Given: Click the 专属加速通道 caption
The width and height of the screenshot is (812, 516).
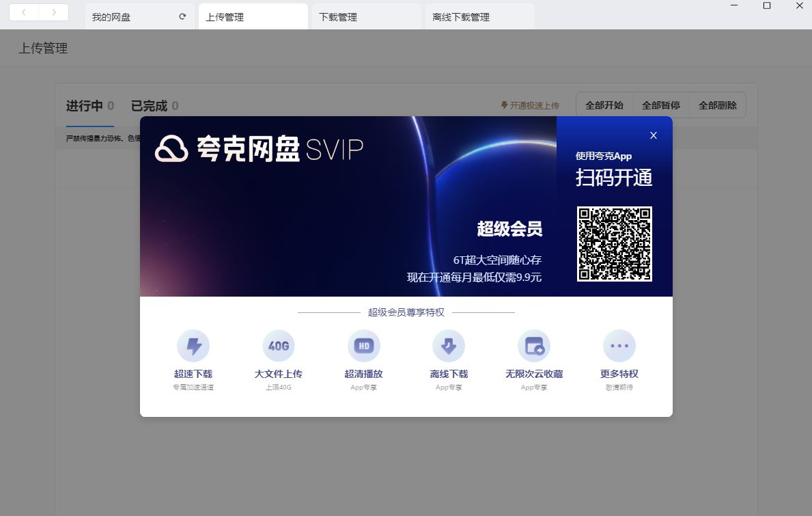Looking at the screenshot, I should pyautogui.click(x=193, y=388).
